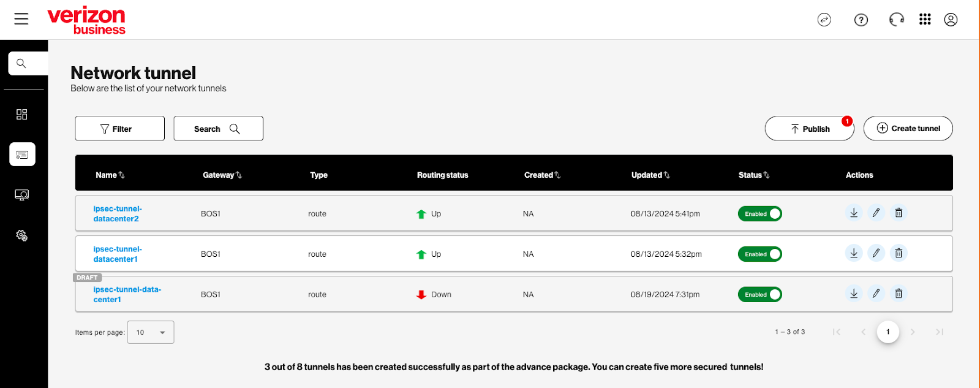The image size is (980, 388).
Task: Delete ipsec-tunnel-datacenter1 with trash icon
Action: 899,253
